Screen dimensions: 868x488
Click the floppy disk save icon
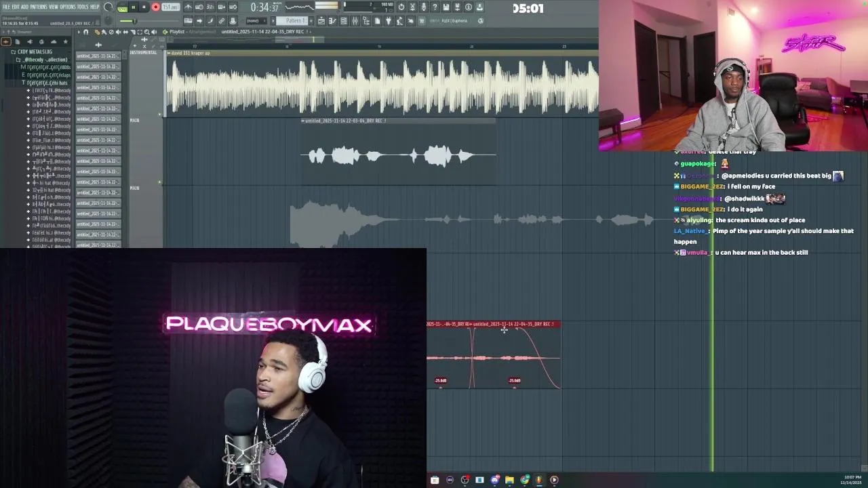(446, 7)
